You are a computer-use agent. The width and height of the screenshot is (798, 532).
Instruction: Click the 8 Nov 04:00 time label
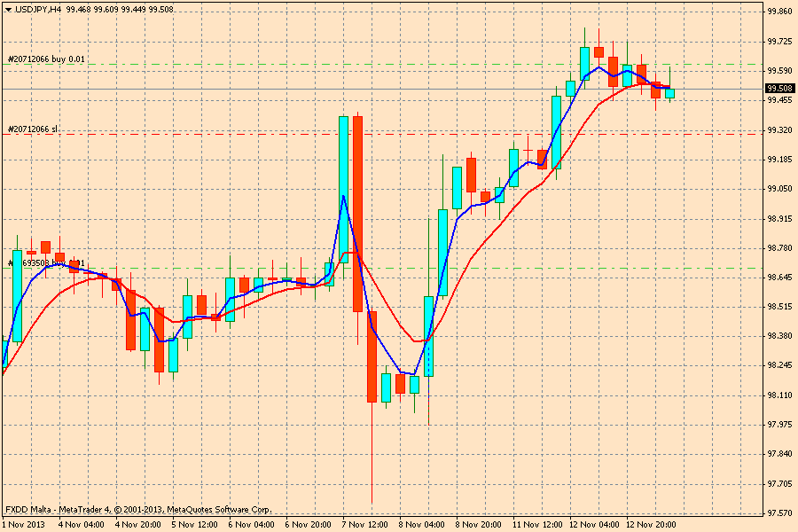pos(422,524)
